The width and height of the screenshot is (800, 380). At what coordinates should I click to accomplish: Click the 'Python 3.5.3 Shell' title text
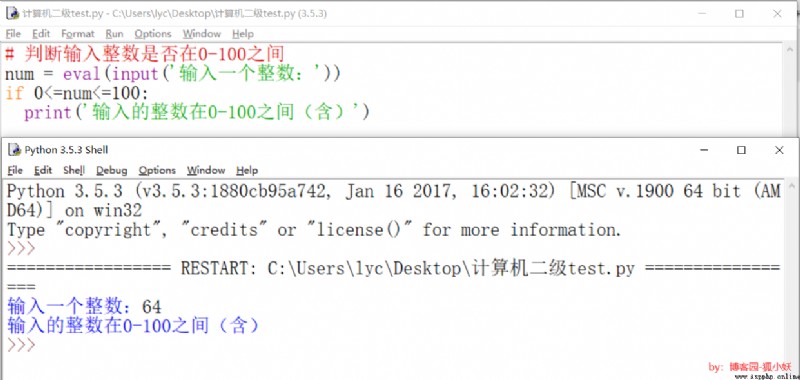[66, 150]
